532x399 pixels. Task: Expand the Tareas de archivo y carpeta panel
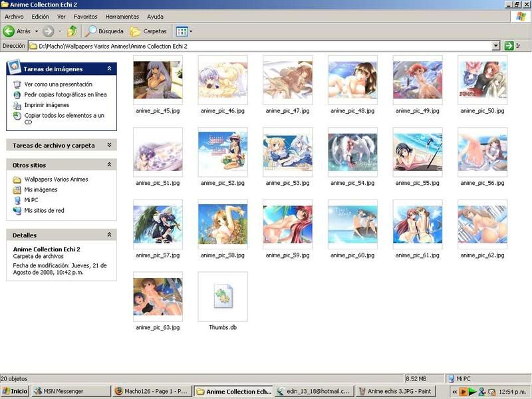[x=109, y=145]
